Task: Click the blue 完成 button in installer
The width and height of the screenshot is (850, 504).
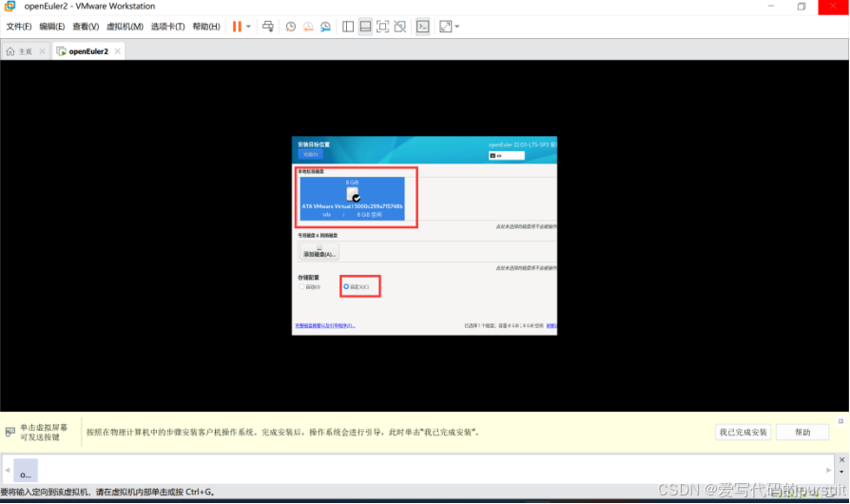Action: (x=311, y=154)
